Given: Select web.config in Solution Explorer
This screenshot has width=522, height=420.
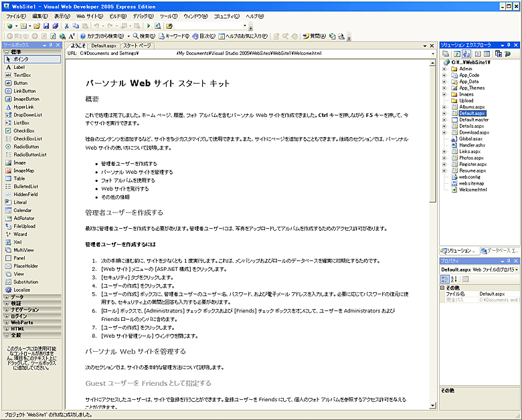Looking at the screenshot, I should pyautogui.click(x=470, y=177).
